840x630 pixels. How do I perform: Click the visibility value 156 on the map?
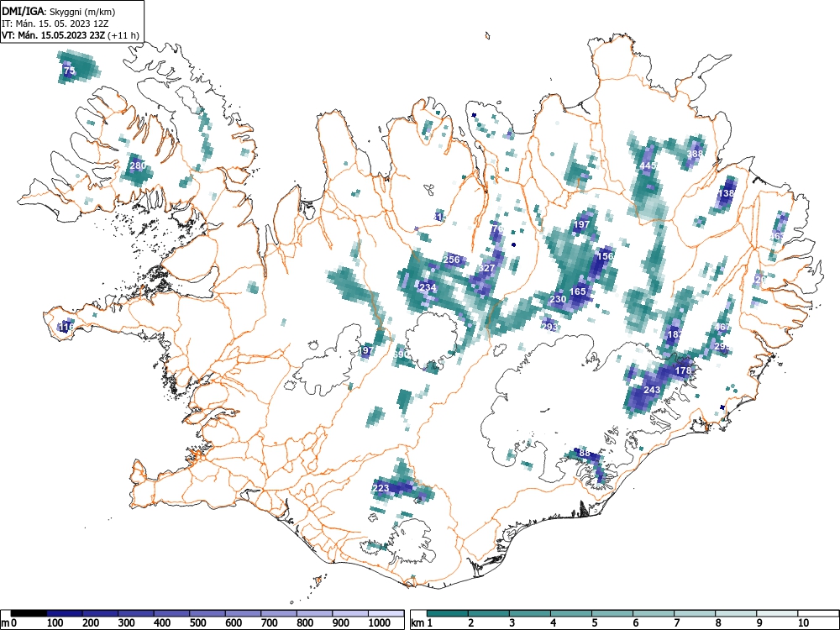coord(605,256)
